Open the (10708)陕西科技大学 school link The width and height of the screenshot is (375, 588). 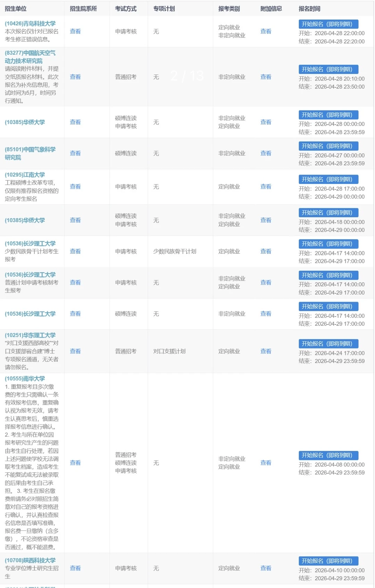coord(30,560)
